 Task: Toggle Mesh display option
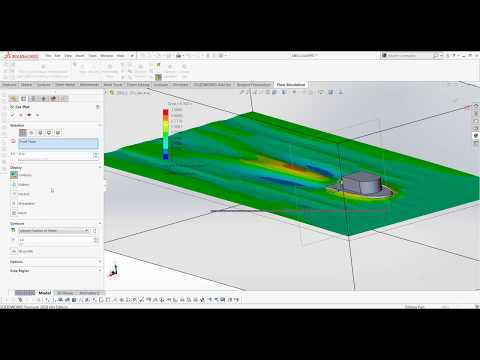[x=14, y=213]
